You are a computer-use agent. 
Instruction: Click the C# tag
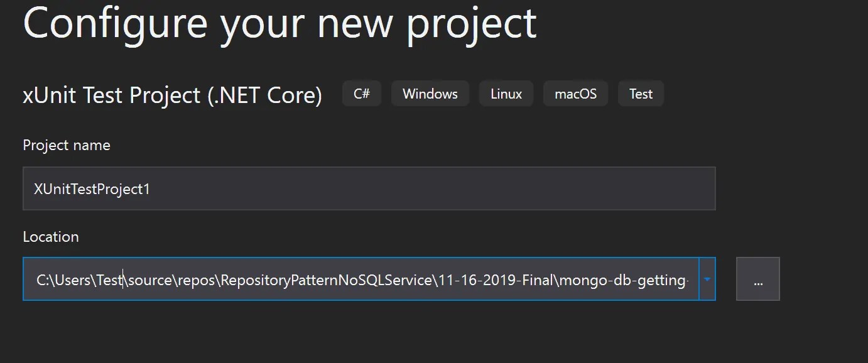point(362,94)
